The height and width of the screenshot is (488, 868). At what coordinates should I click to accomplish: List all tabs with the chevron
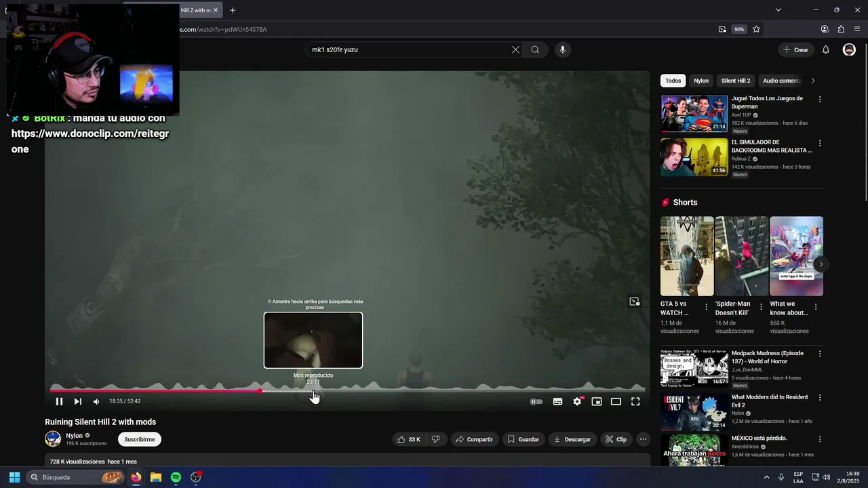pyautogui.click(x=778, y=10)
